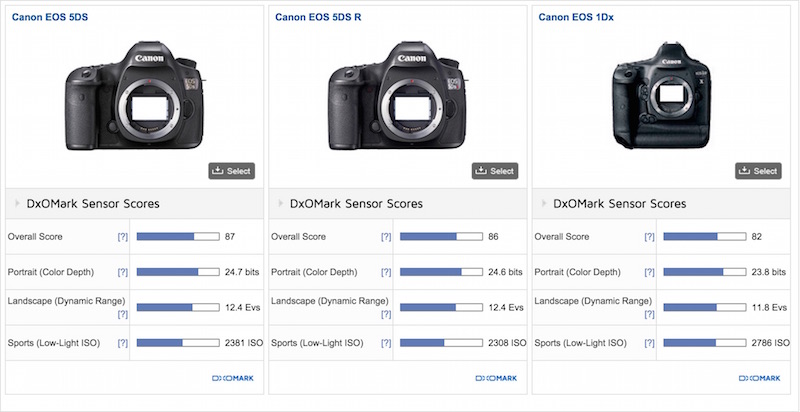Click Portrait (Color Depth) label for EOS 5DS R
Screen dimensions: 800x412
click(314, 272)
